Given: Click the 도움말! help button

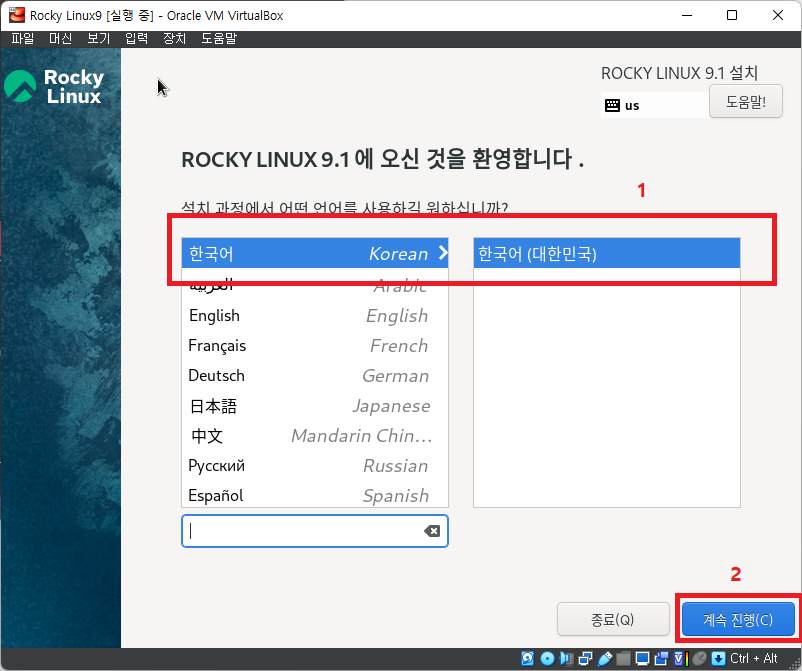Looking at the screenshot, I should 746,101.
